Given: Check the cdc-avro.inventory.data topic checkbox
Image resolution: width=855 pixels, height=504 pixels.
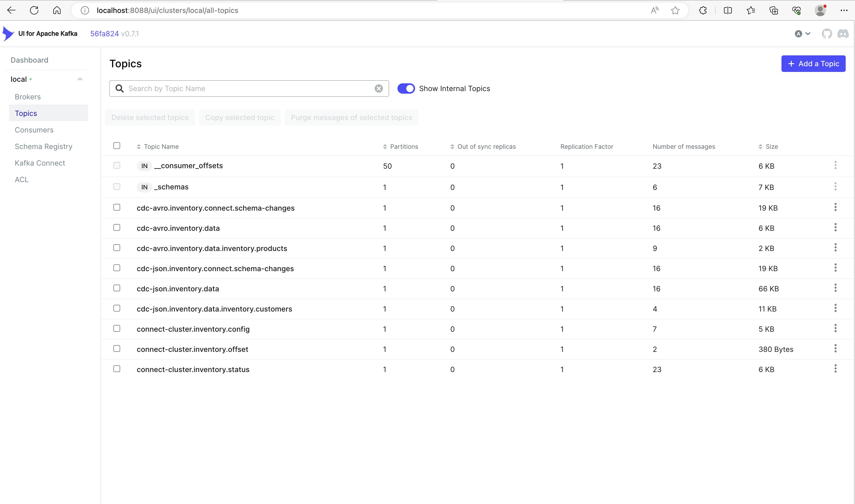Looking at the screenshot, I should (117, 227).
